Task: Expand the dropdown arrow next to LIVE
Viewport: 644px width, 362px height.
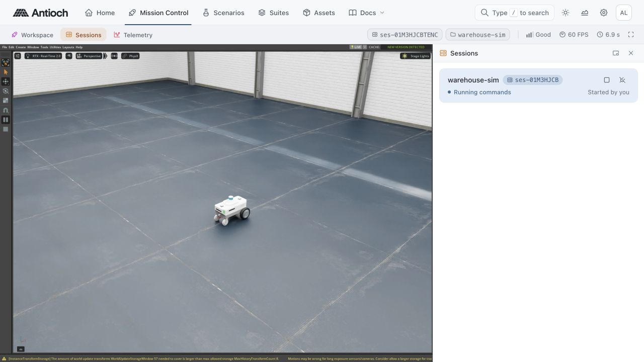Action: pyautogui.click(x=365, y=47)
